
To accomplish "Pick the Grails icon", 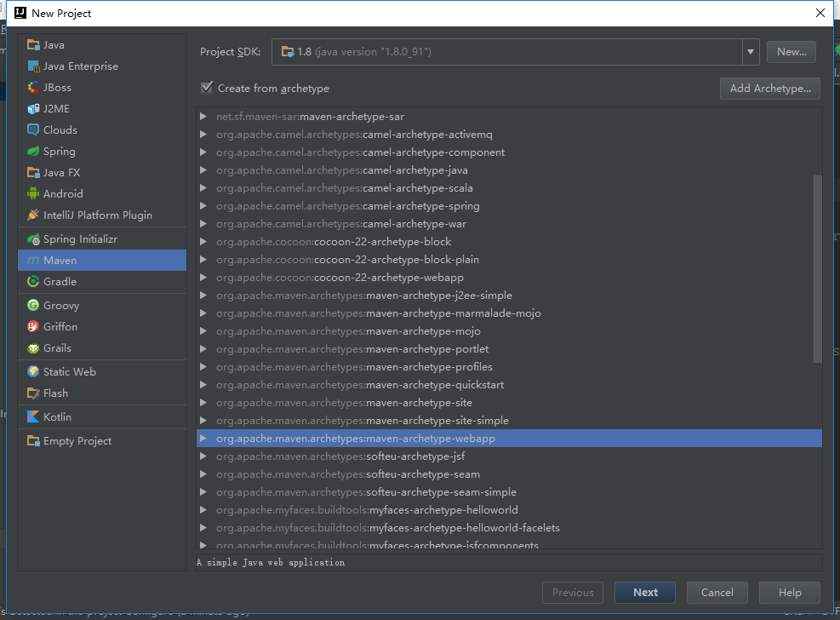I will click(33, 348).
